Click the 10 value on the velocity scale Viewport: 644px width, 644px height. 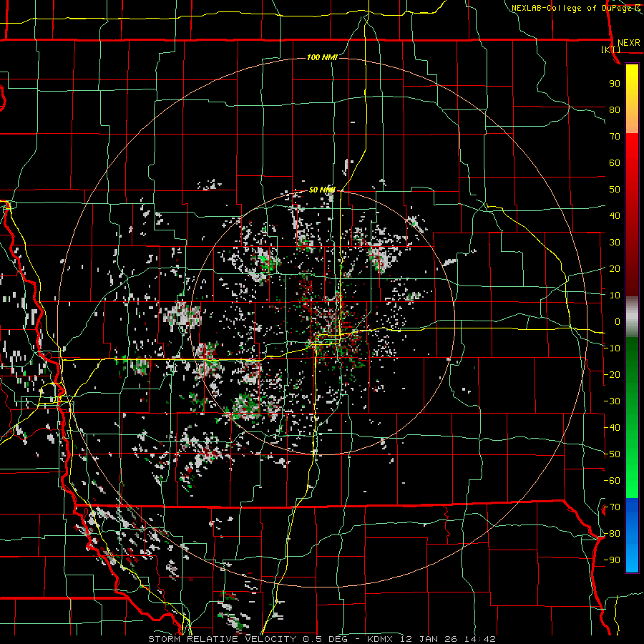(x=615, y=296)
